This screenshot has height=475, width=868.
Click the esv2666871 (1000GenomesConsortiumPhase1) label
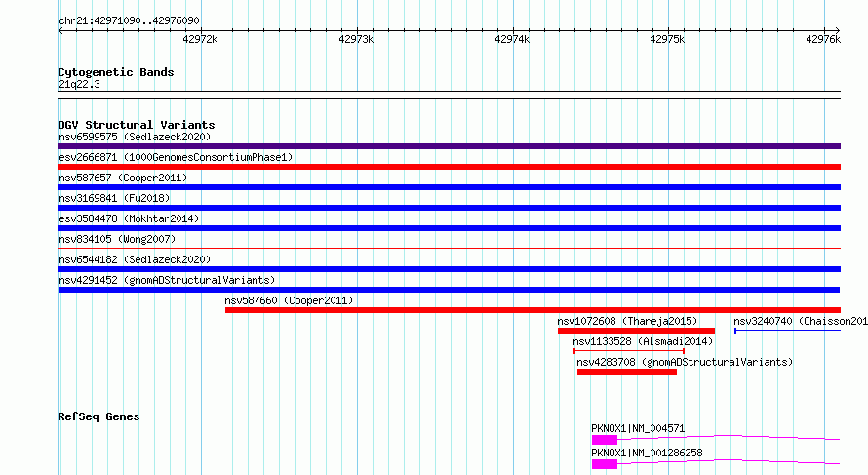tap(176, 157)
